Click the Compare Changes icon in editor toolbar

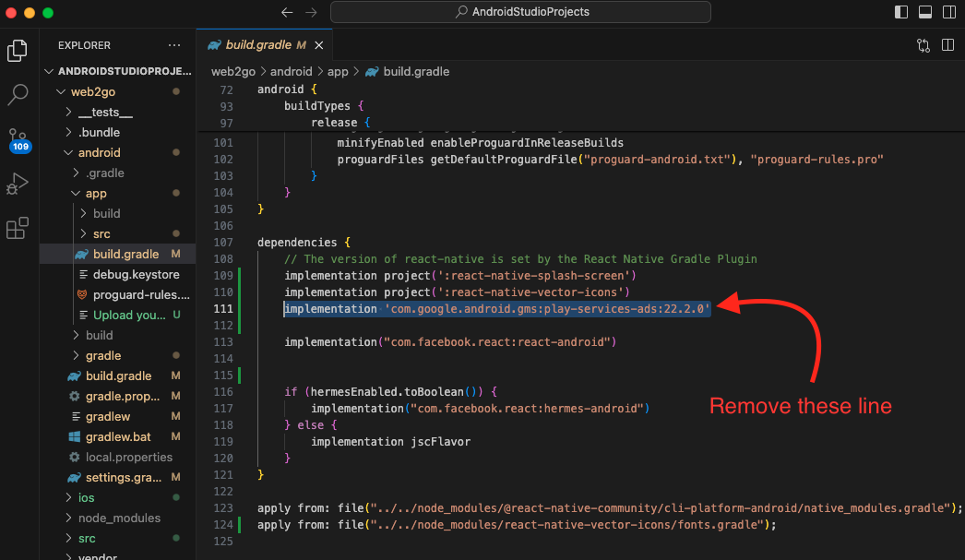(923, 45)
